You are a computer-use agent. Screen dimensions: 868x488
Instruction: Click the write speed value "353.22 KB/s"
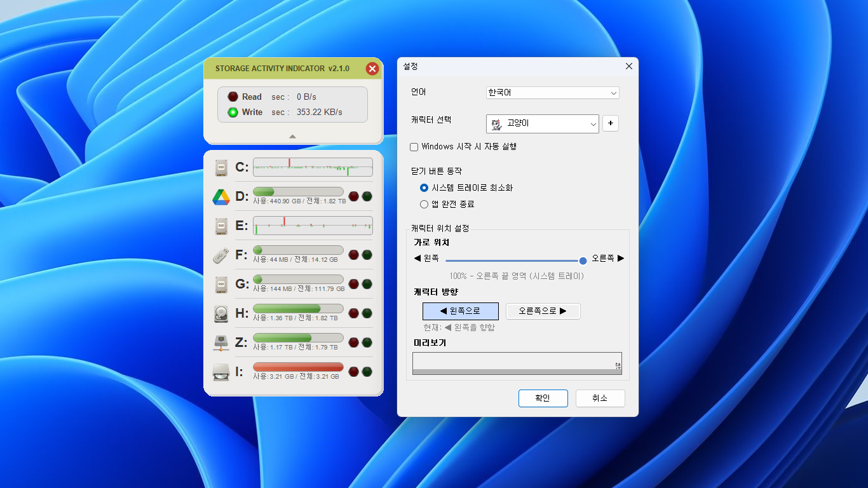click(320, 112)
